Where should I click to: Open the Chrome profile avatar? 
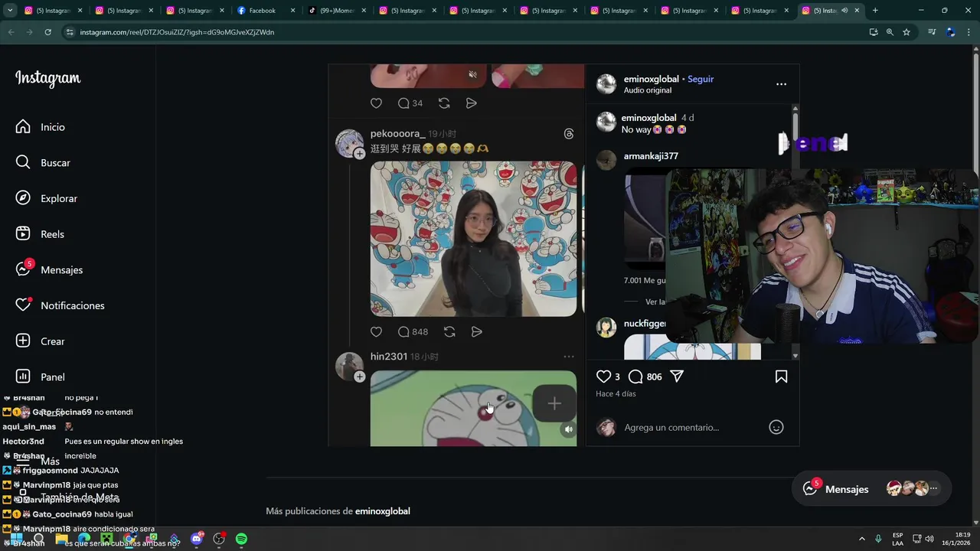tap(951, 32)
